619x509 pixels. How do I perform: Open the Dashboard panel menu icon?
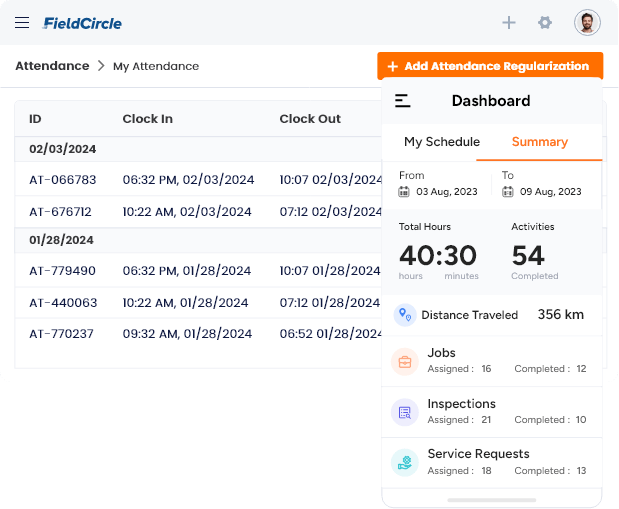pos(403,101)
